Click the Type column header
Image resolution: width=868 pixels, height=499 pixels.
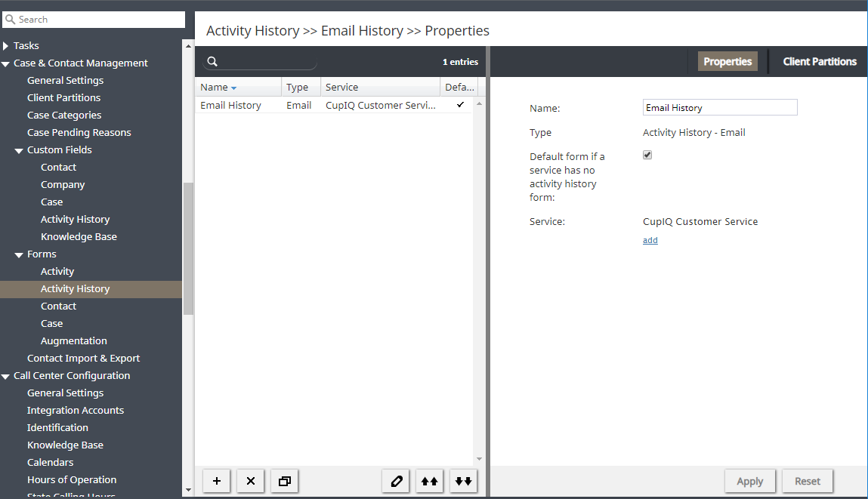pos(301,87)
